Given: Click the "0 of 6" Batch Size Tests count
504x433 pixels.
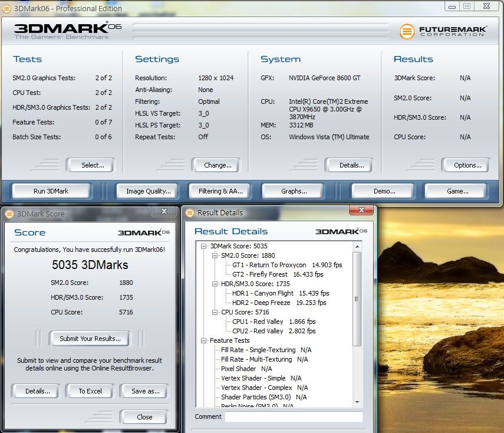Looking at the screenshot, I should [104, 137].
